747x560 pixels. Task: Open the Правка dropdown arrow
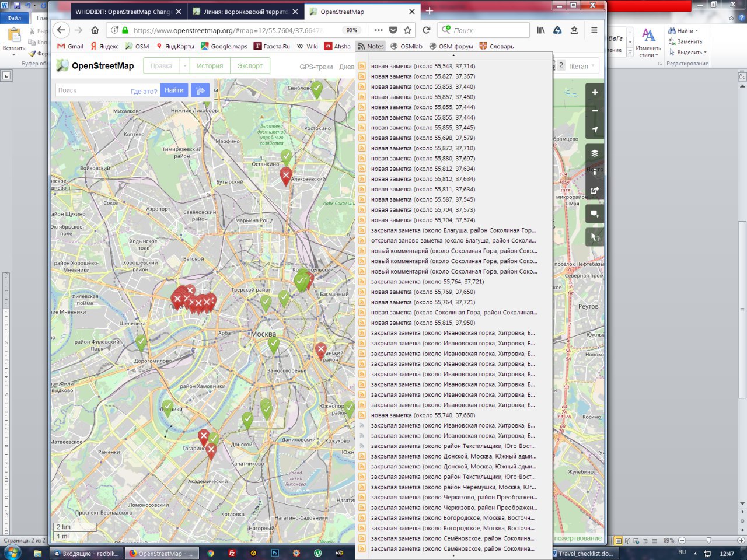(185, 66)
